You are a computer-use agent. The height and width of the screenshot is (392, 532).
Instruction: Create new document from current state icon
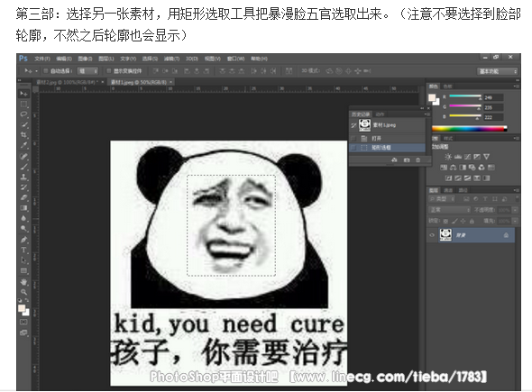pyautogui.click(x=394, y=160)
